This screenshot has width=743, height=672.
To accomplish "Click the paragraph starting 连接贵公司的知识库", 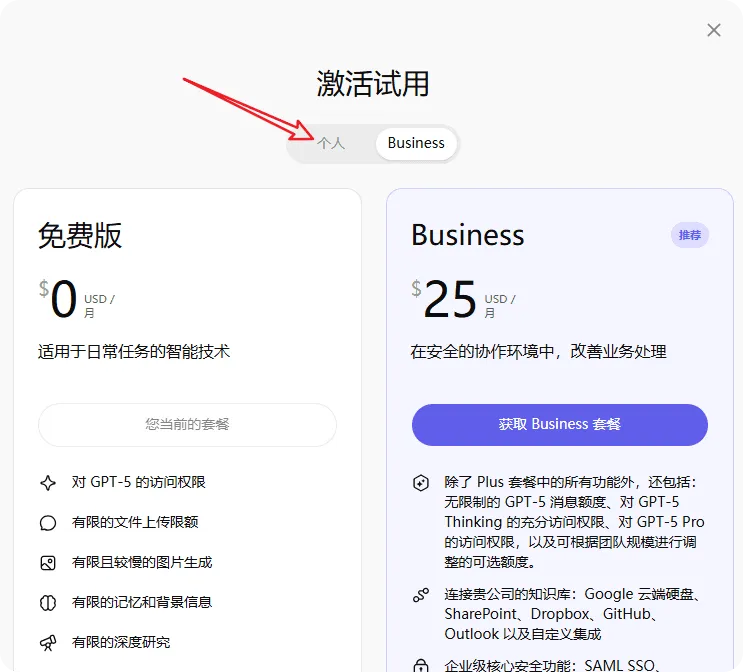I will click(x=572, y=614).
